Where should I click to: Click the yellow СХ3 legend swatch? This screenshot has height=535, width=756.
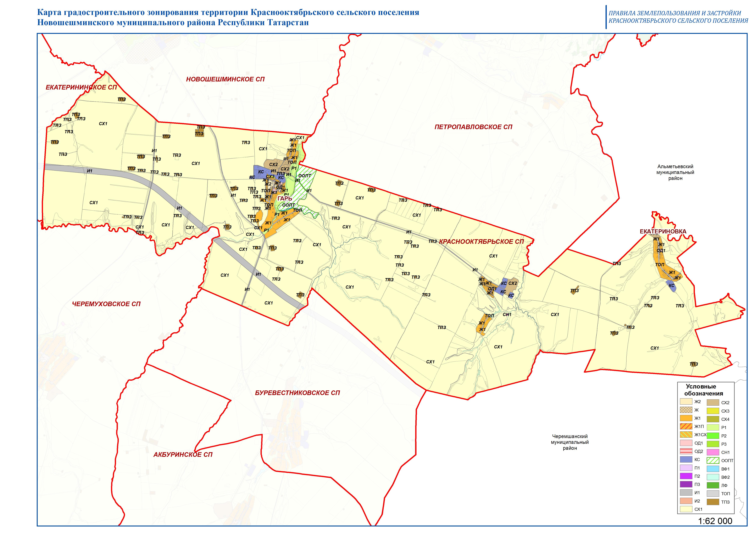tap(713, 411)
